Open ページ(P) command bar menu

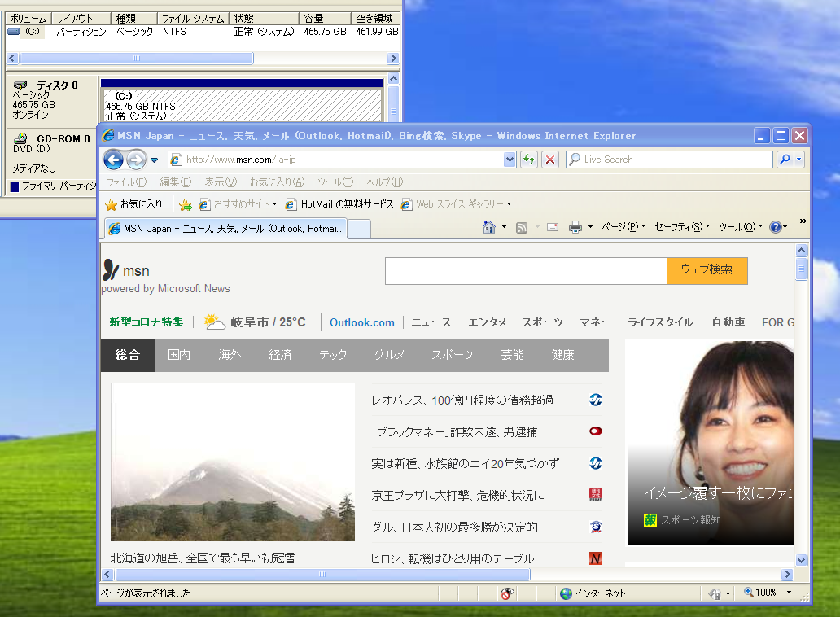623,227
